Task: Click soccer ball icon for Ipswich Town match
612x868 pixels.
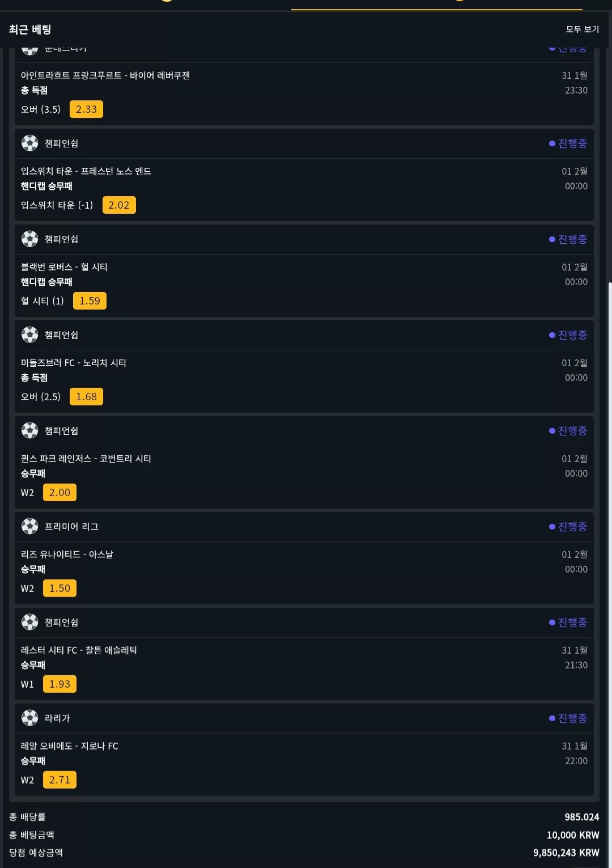Action: (x=30, y=143)
